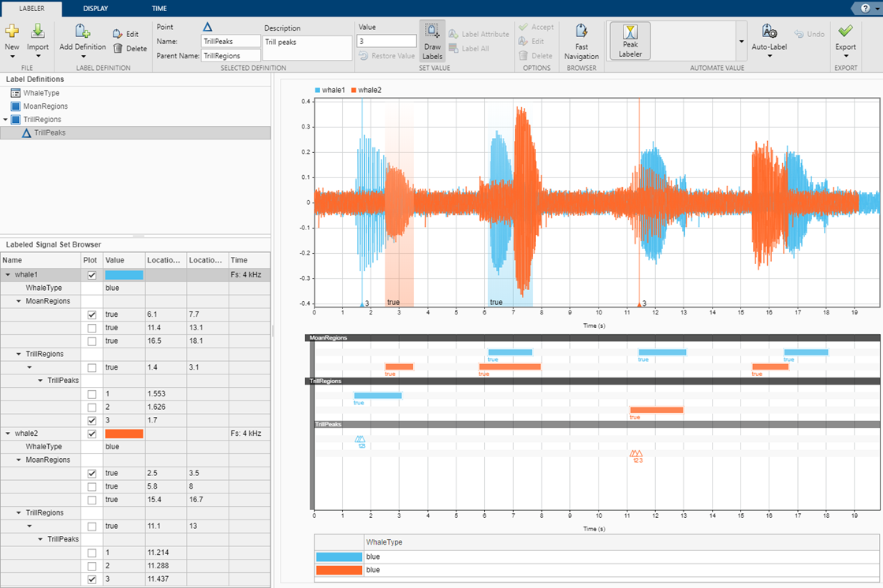
Task: Click the Restore Value icon
Action: (x=363, y=56)
